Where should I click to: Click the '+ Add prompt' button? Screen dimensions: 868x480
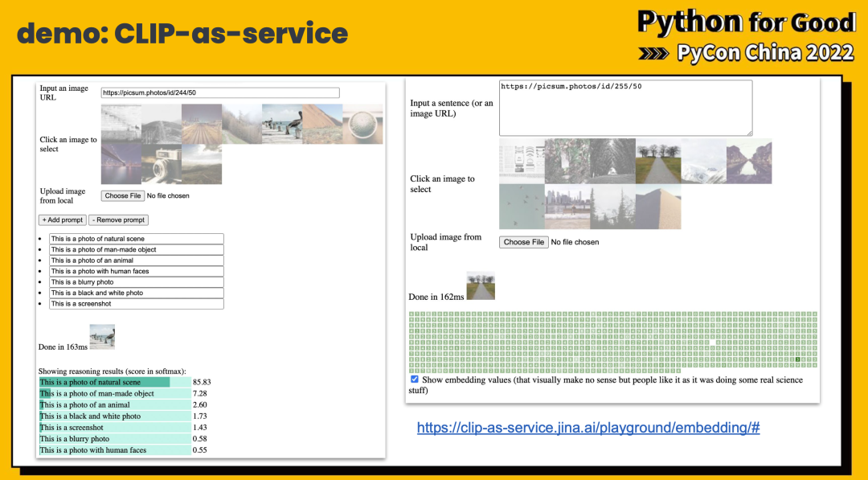click(62, 219)
